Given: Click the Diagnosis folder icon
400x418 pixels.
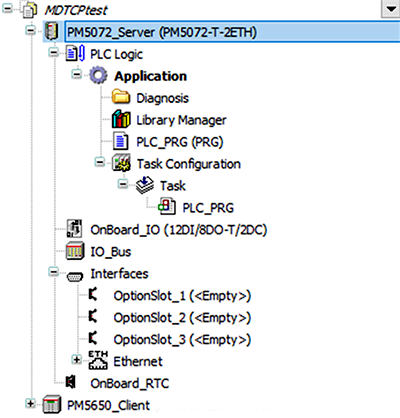Looking at the screenshot, I should pyautogui.click(x=121, y=97).
